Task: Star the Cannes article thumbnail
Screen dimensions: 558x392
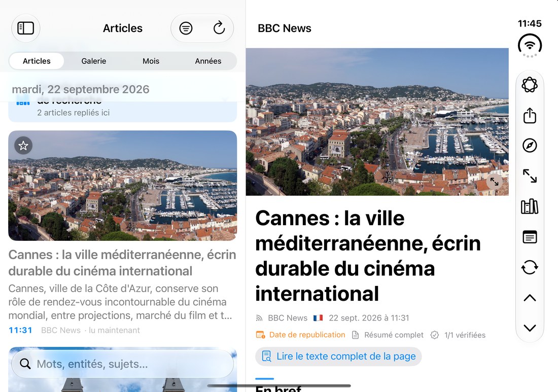Action: 23,146
